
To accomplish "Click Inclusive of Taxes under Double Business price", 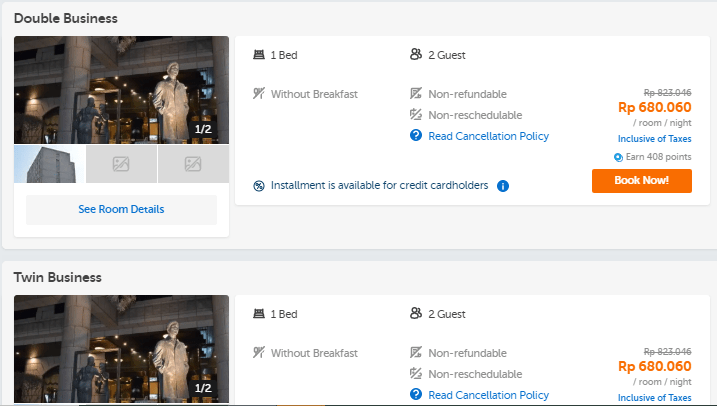I will pos(654,139).
